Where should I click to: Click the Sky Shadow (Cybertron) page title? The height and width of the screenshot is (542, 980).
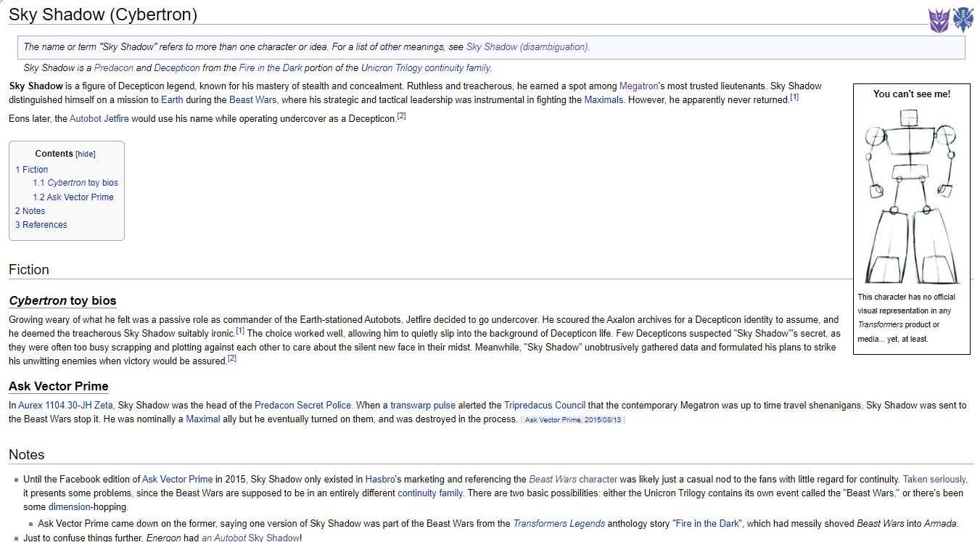click(x=103, y=15)
